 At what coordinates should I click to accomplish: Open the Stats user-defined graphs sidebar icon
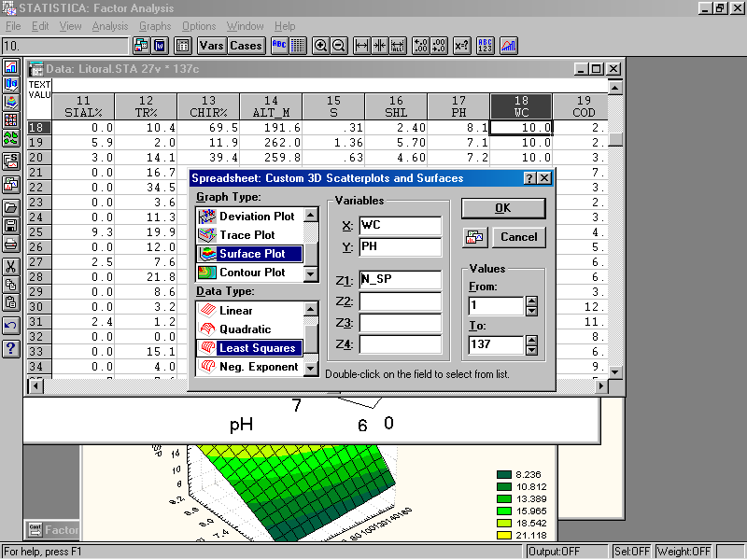pyautogui.click(x=11, y=161)
